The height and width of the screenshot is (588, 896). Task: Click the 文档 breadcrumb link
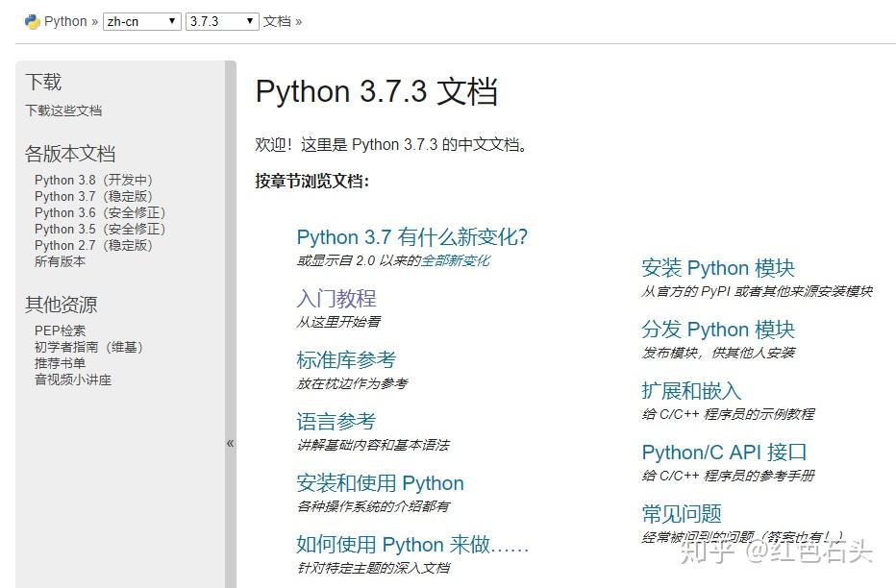[x=277, y=20]
